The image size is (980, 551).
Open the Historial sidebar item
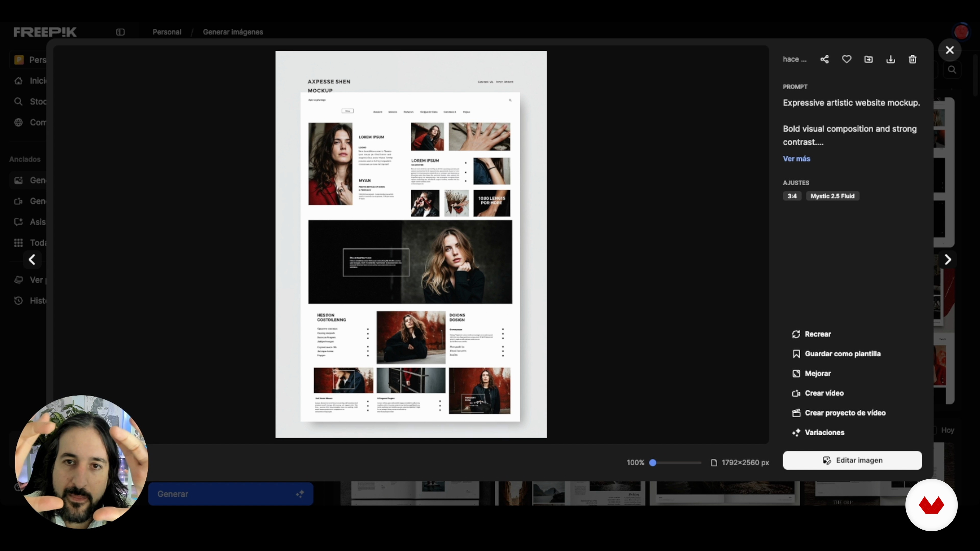pyautogui.click(x=30, y=300)
